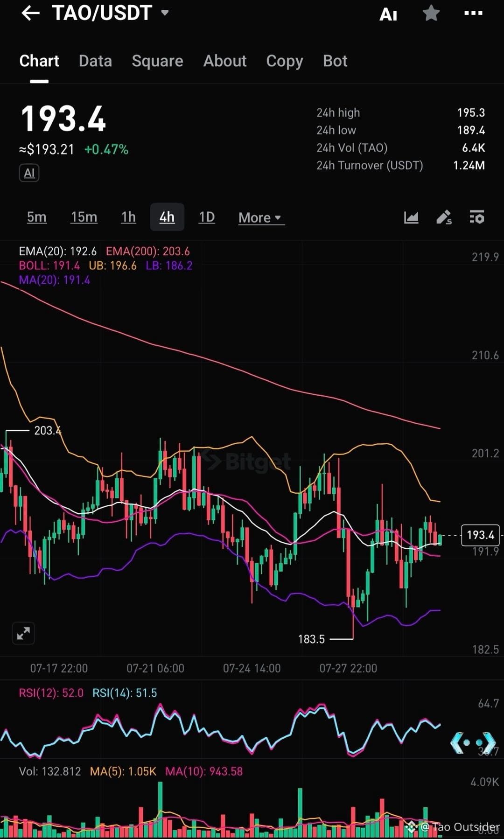Click the BOLL: 191.4 indicator label
Viewport: 504px width, 839px height.
pos(49,266)
